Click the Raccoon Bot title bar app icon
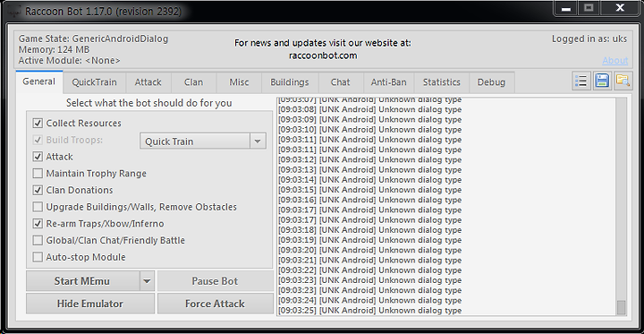 click(x=15, y=11)
